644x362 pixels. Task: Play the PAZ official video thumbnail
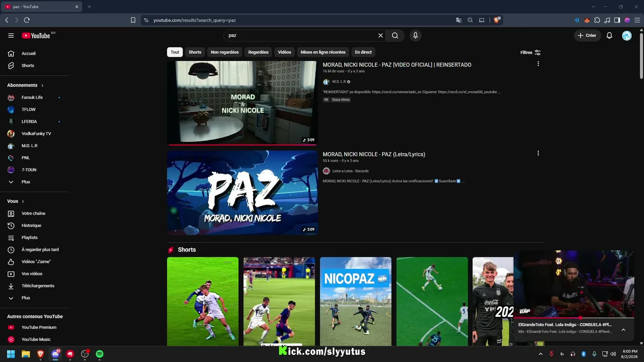click(x=242, y=103)
